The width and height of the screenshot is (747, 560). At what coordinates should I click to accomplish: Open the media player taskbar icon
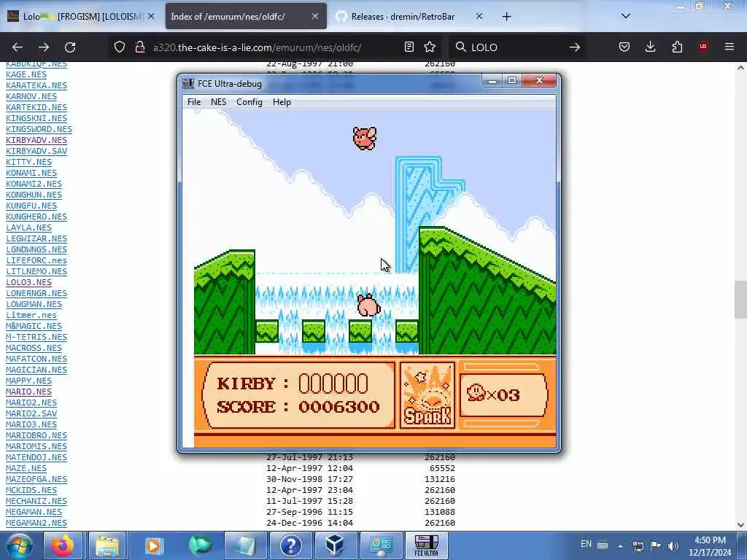(153, 545)
